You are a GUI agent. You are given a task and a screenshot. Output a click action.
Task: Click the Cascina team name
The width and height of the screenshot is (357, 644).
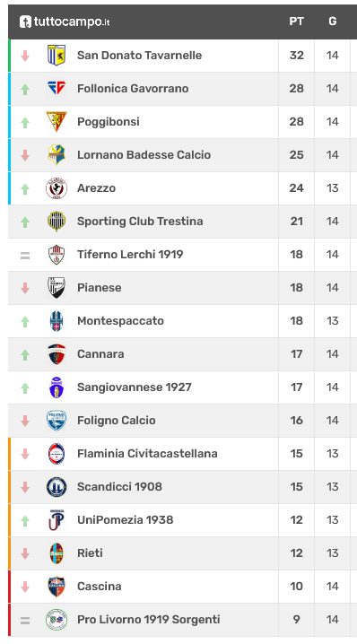(x=99, y=586)
